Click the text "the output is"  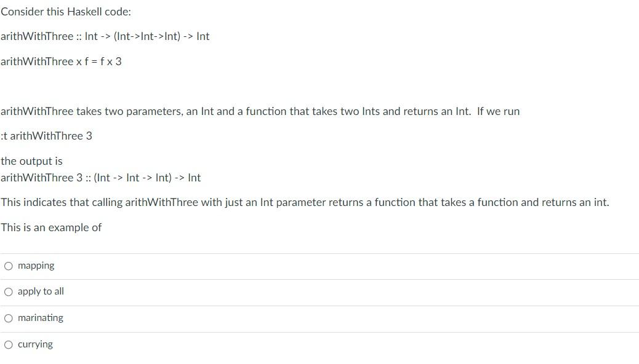(31, 160)
